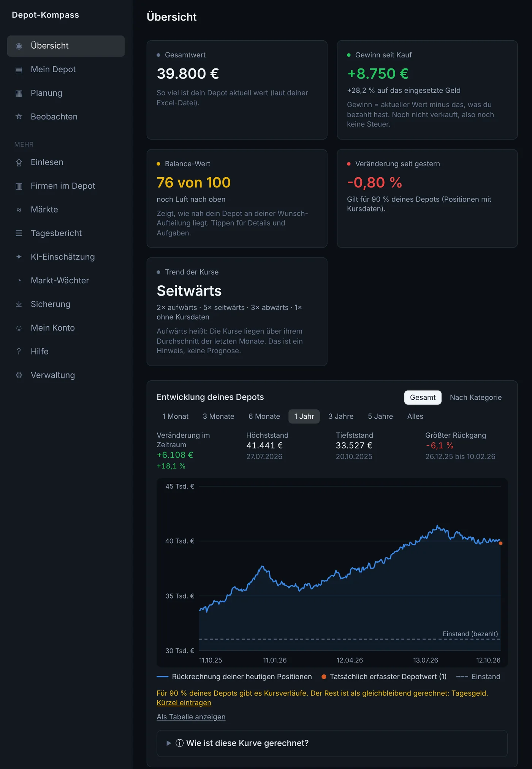Click the info icon beside Wie ist diese Kurve
532x769 pixels.
click(179, 743)
